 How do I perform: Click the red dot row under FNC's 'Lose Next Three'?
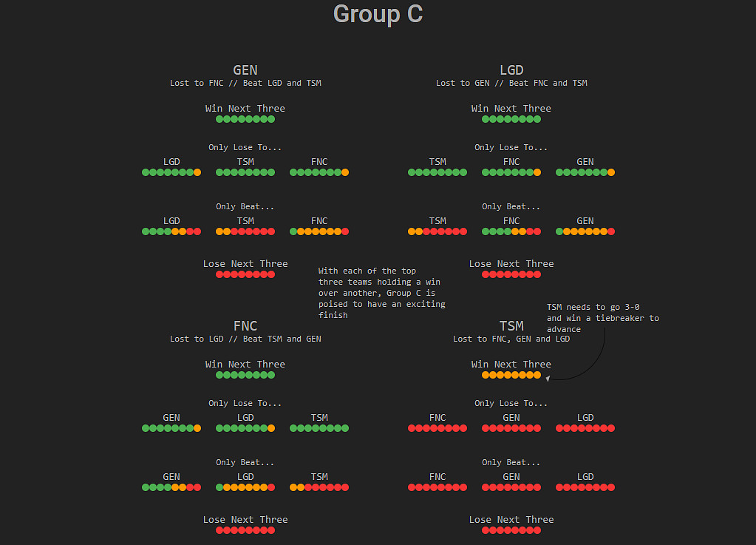(x=245, y=530)
